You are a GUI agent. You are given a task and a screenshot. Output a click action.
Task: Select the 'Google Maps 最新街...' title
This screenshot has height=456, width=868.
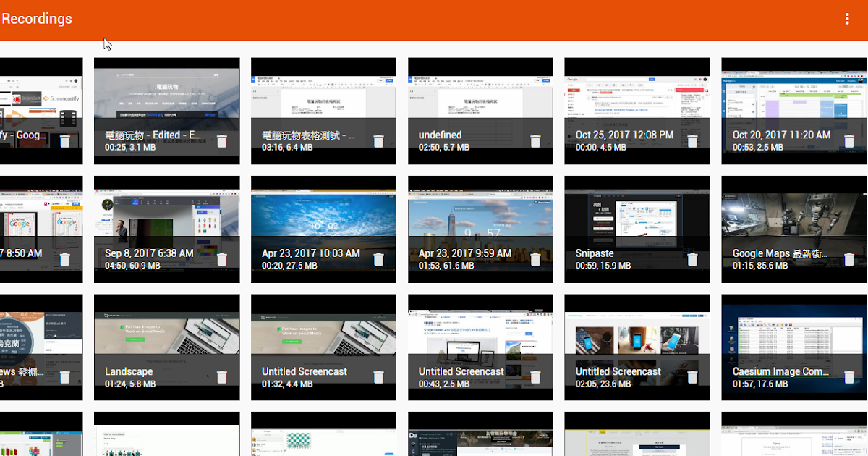pyautogui.click(x=780, y=253)
